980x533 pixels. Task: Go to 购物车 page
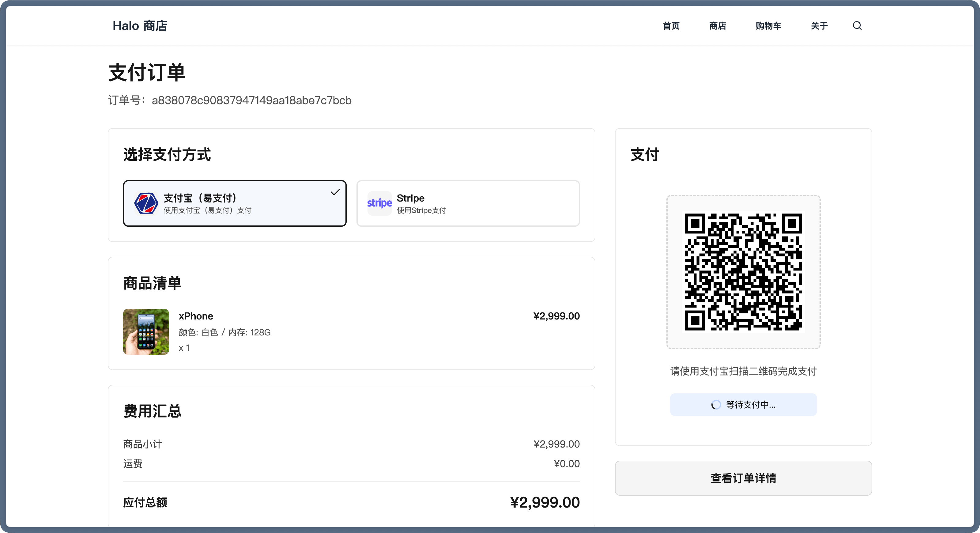coord(768,25)
